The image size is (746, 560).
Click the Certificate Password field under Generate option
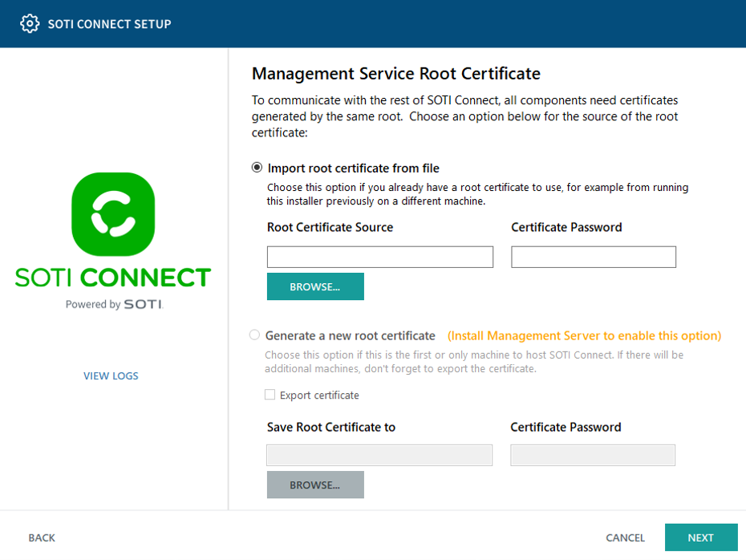point(593,456)
